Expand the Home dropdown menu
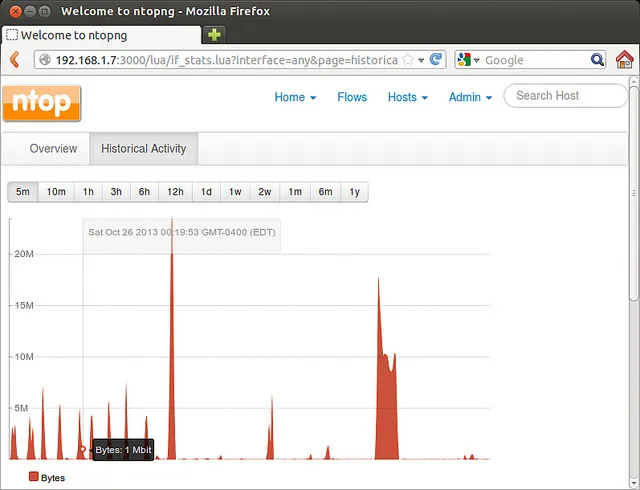 [x=295, y=97]
